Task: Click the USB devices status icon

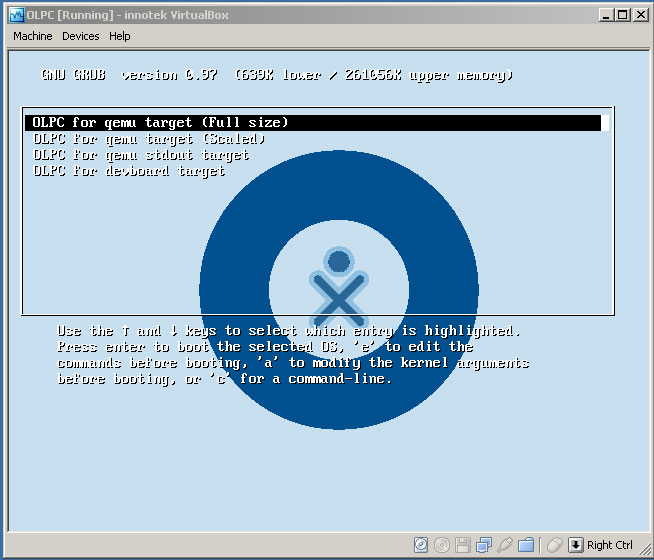Action: click(505, 545)
